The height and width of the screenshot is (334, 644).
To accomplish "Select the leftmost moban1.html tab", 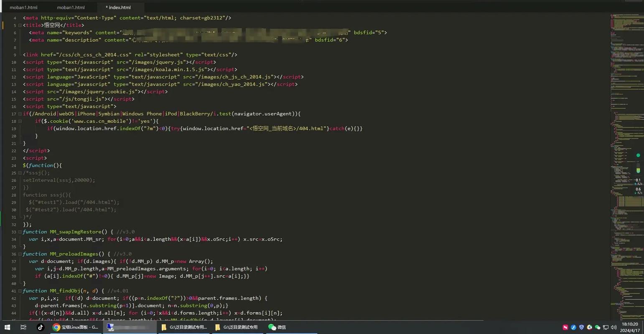I will click(x=23, y=8).
